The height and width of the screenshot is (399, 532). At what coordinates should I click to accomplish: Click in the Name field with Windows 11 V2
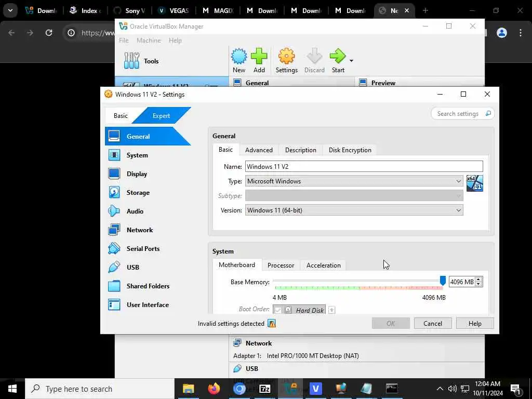click(x=364, y=167)
